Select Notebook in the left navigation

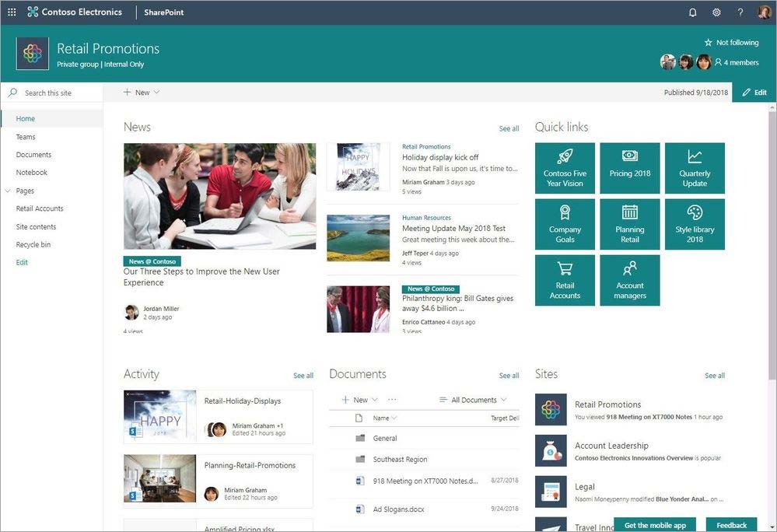(33, 172)
